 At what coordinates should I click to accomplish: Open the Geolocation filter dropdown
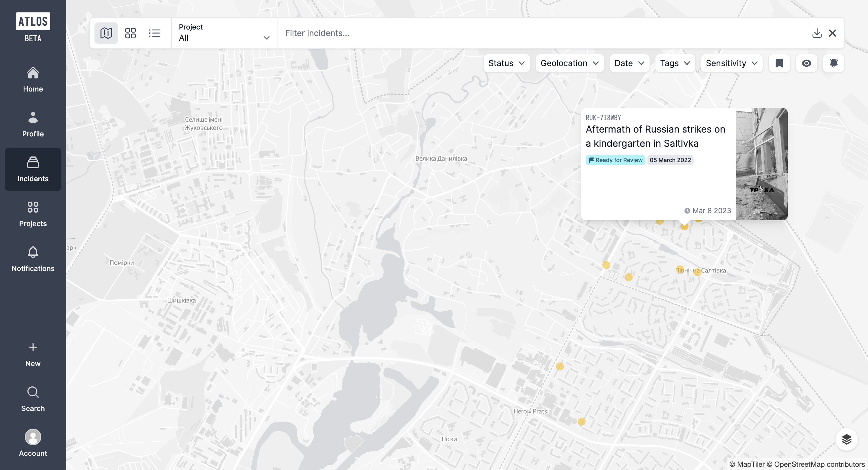(569, 63)
